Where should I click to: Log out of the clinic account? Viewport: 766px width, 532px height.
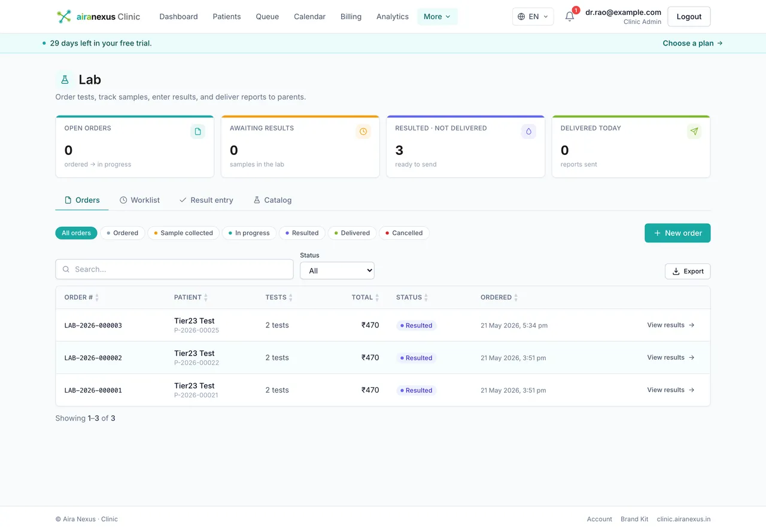point(689,17)
